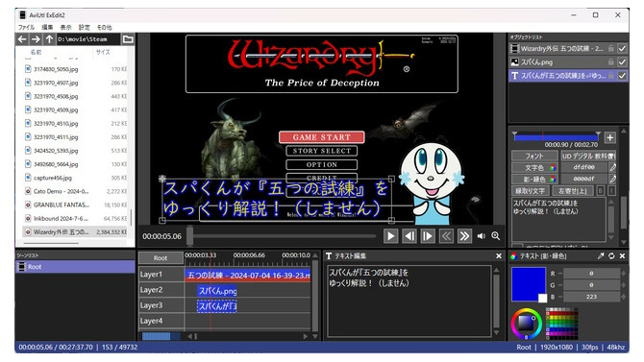Image resolution: width=644 pixels, height=362 pixels.
Task: Reset color with the circular arrow icon
Action: tap(611, 255)
